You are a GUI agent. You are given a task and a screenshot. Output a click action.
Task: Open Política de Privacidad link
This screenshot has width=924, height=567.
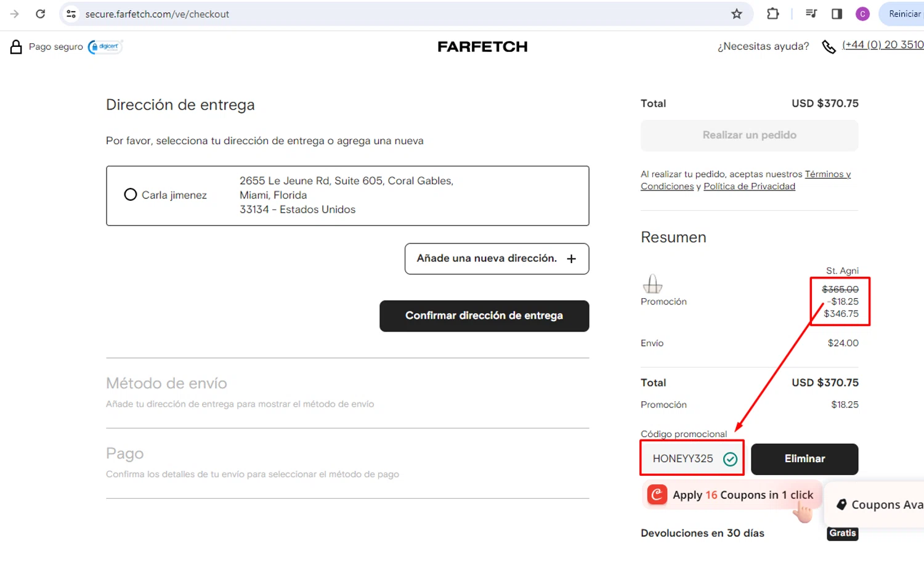(749, 186)
